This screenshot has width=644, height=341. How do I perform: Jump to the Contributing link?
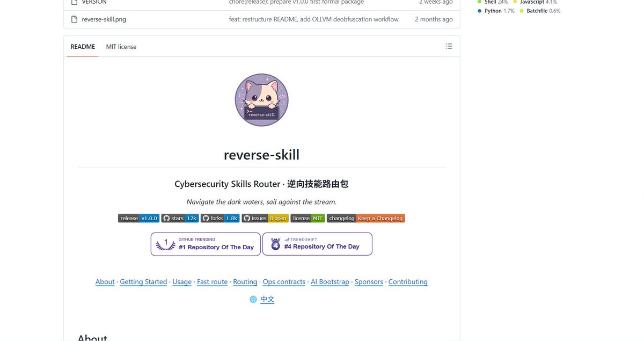pyautogui.click(x=408, y=281)
